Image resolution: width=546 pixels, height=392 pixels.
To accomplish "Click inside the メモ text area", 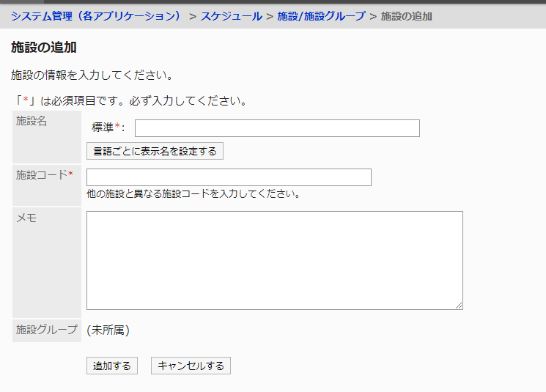I will point(274,260).
